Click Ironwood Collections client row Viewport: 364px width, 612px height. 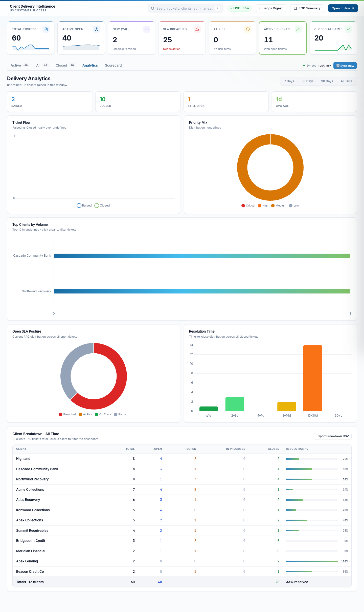pyautogui.click(x=182, y=510)
